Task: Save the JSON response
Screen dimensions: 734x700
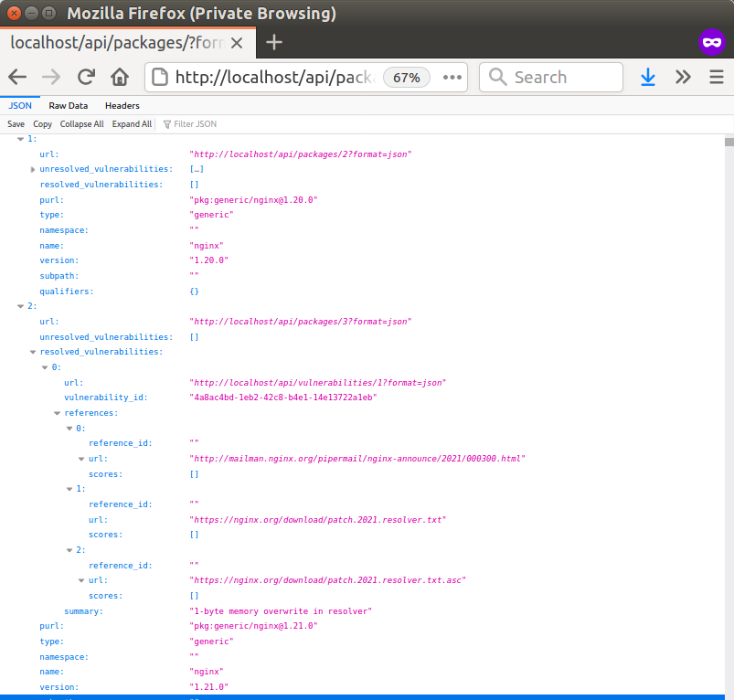Action: 16,123
